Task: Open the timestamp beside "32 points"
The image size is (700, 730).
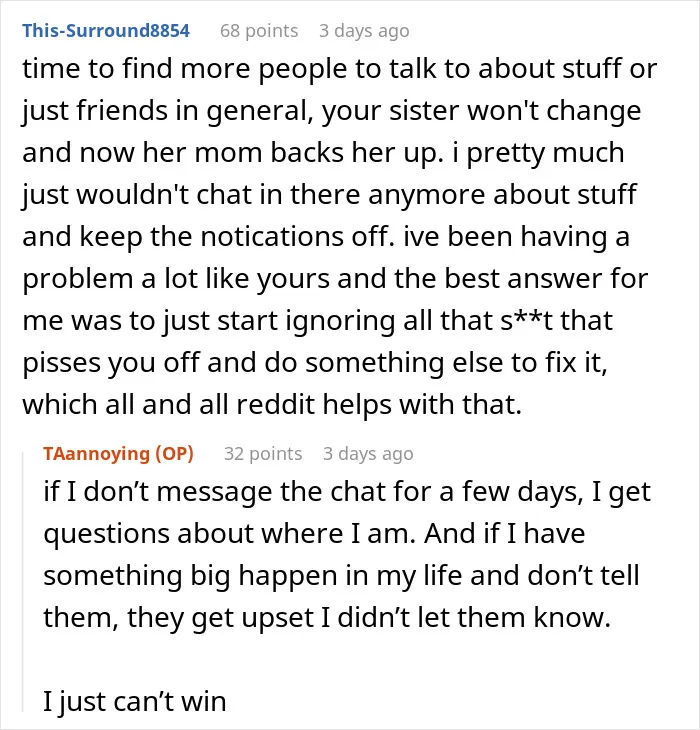Action: [368, 453]
